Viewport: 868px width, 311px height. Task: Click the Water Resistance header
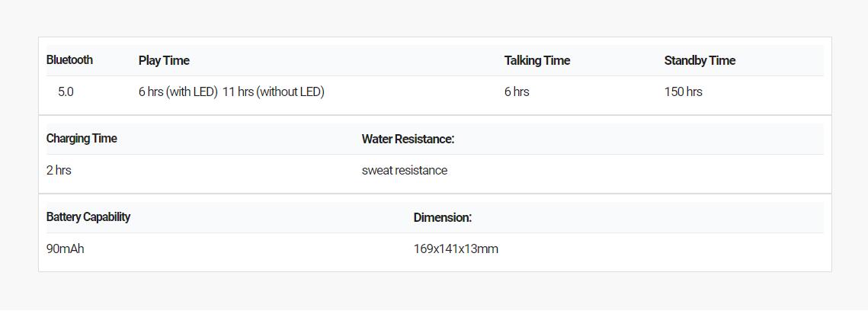point(408,139)
